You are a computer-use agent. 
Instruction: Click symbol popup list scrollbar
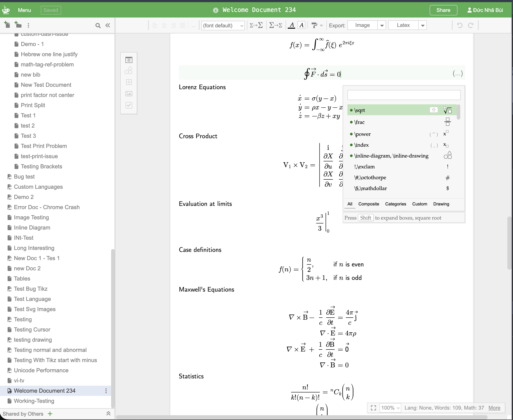[458, 112]
